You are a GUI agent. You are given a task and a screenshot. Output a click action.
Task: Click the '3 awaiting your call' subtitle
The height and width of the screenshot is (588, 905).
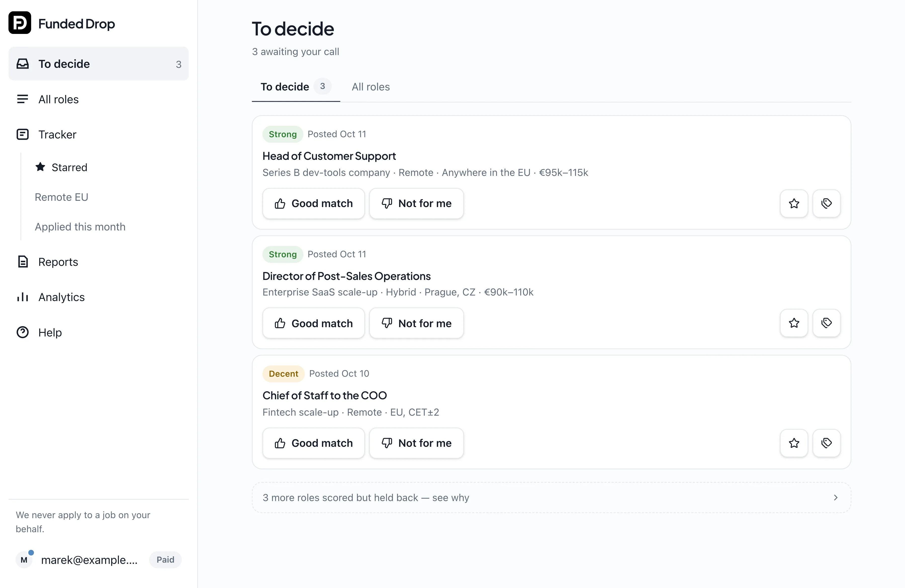[295, 52]
